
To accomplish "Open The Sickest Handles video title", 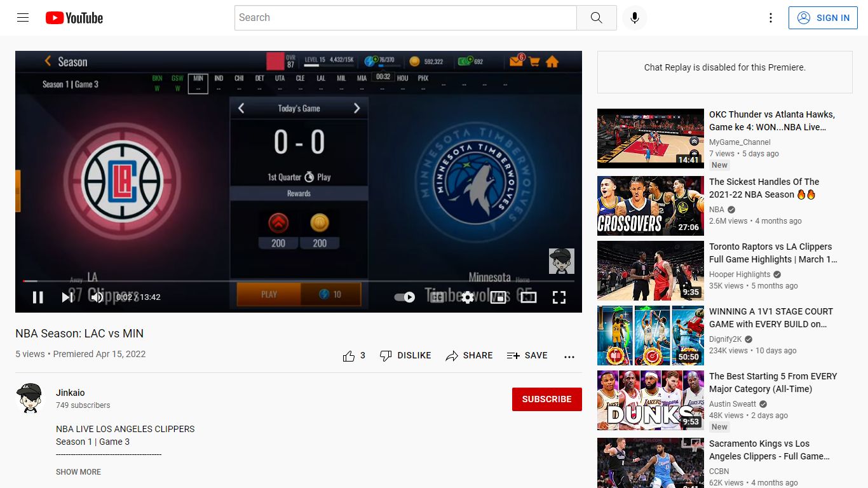I will 764,188.
